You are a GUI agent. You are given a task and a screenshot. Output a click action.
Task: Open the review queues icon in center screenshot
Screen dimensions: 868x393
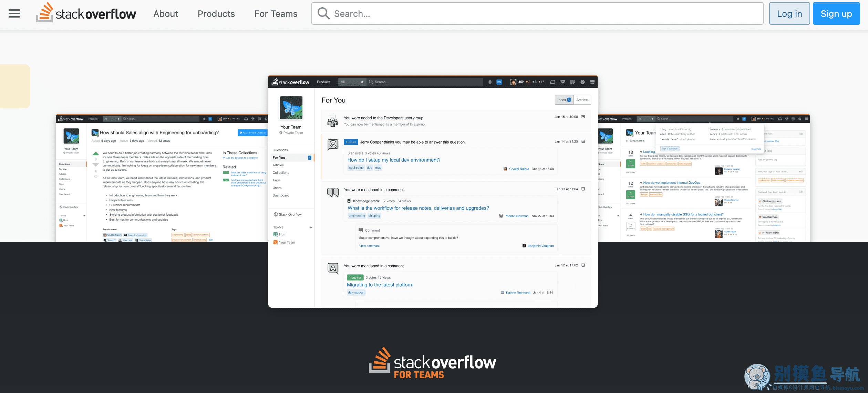[572, 82]
